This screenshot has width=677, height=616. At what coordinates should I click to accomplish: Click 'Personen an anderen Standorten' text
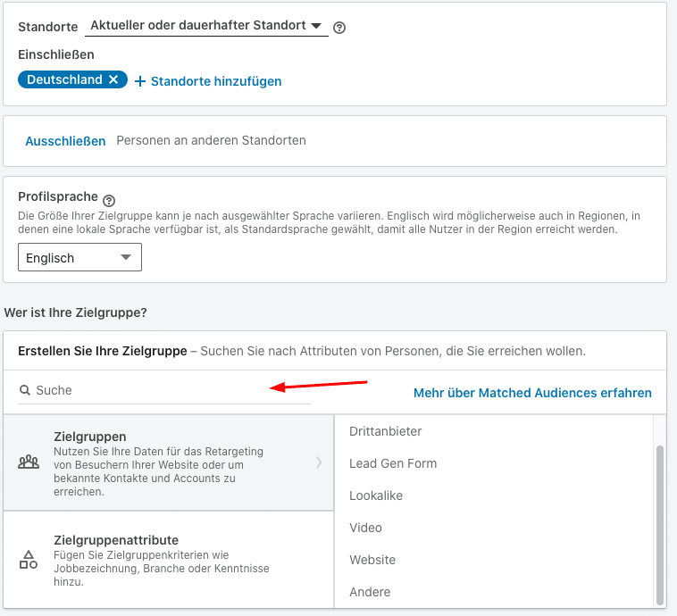pyautogui.click(x=211, y=140)
